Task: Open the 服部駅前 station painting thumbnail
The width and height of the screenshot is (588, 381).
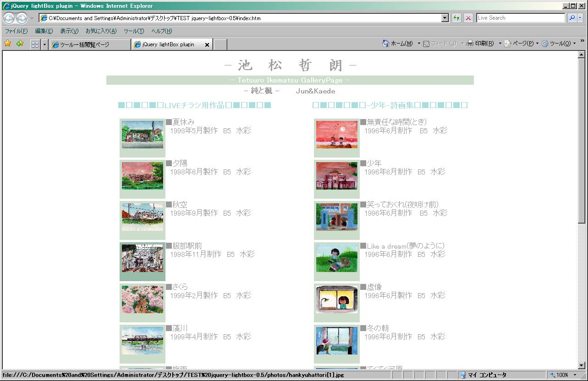Action: tap(143, 258)
